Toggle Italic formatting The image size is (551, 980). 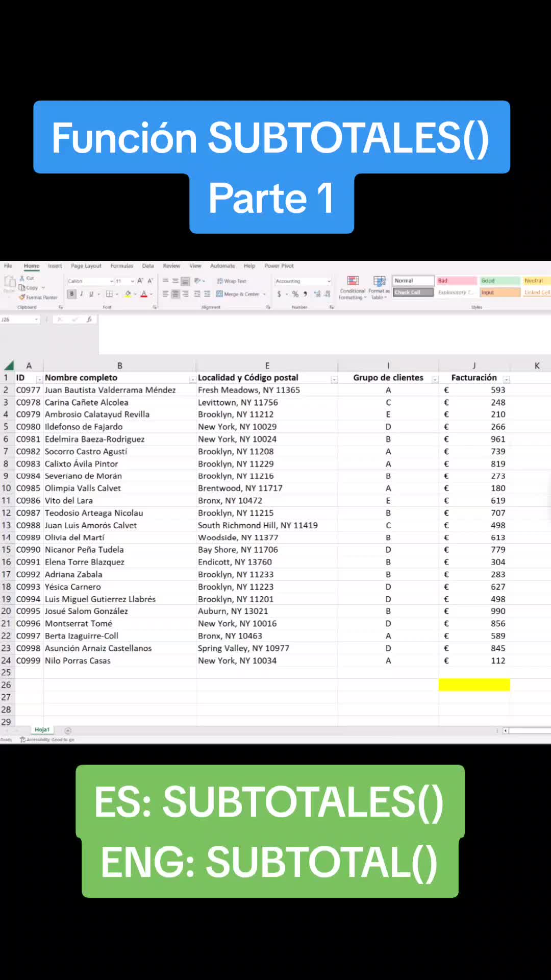[x=82, y=294]
